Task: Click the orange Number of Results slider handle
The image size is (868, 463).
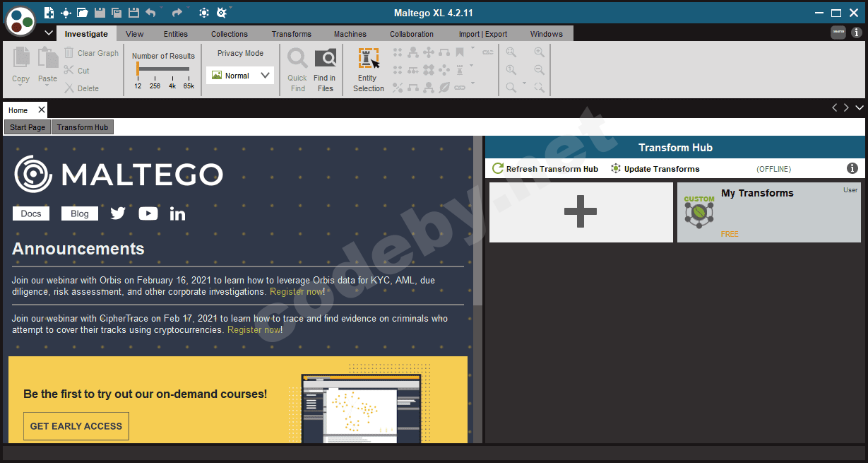Action: 138,69
